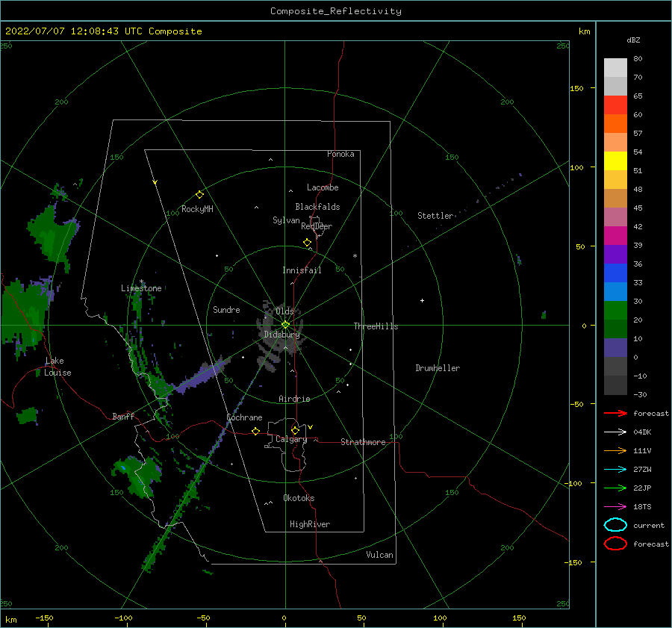This screenshot has height=628, width=672.
Task: Click the dBZ legend heading
Action: [633, 40]
